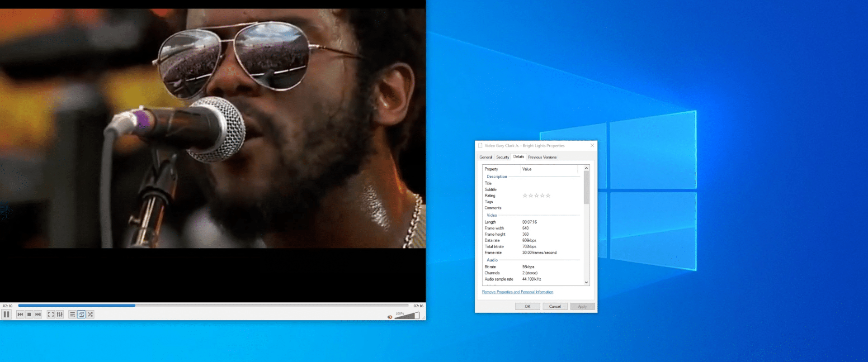Screen dimensions: 868x362
Task: Click the Data rate value 606kbps
Action: point(529,241)
